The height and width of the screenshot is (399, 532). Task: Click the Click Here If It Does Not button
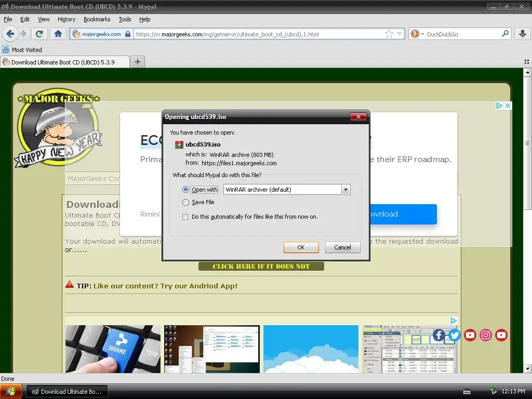point(261,267)
